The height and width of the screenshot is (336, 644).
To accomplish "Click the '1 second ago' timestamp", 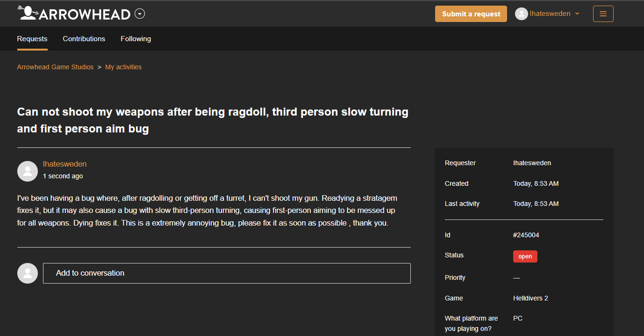I will click(63, 176).
